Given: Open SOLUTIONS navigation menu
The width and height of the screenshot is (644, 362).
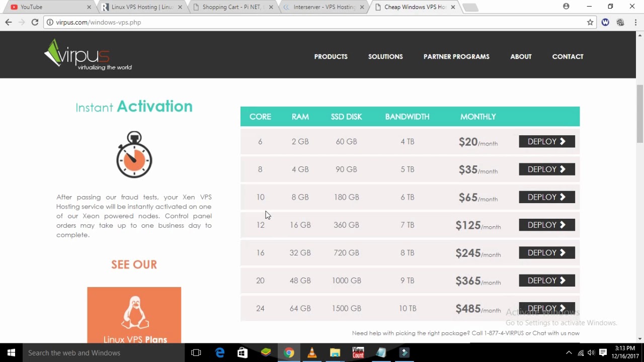Looking at the screenshot, I should click(x=385, y=56).
